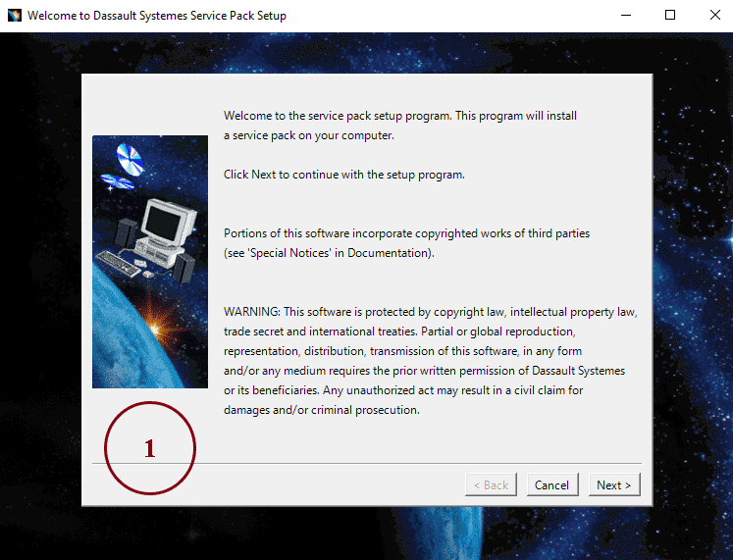The height and width of the screenshot is (560, 733).
Task: Minimize the setup window
Action: [x=626, y=16]
